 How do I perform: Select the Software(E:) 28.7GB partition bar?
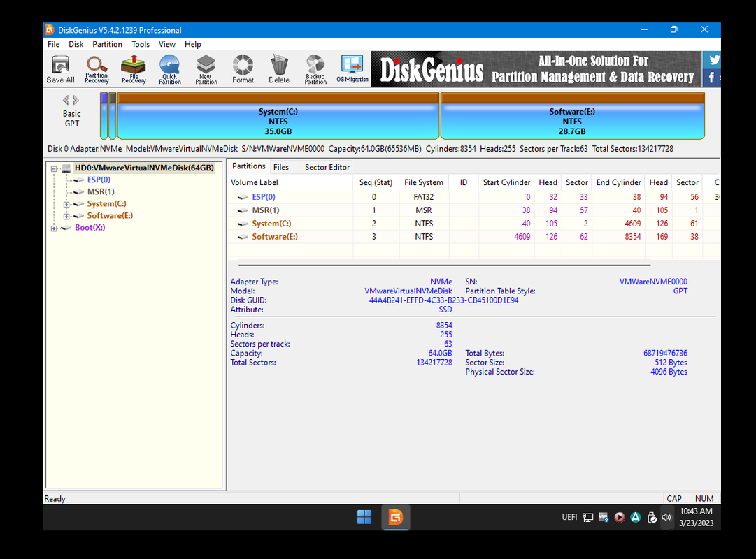(x=572, y=116)
